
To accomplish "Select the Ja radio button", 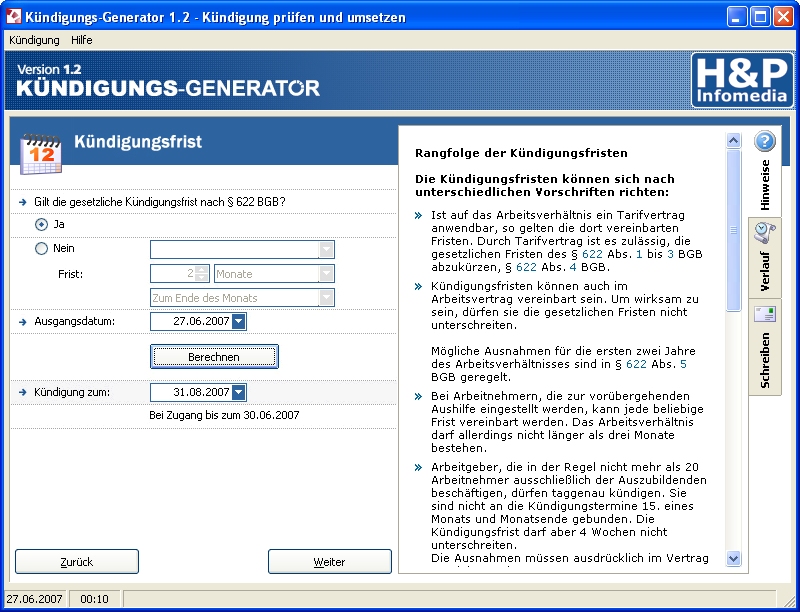I will 41,224.
